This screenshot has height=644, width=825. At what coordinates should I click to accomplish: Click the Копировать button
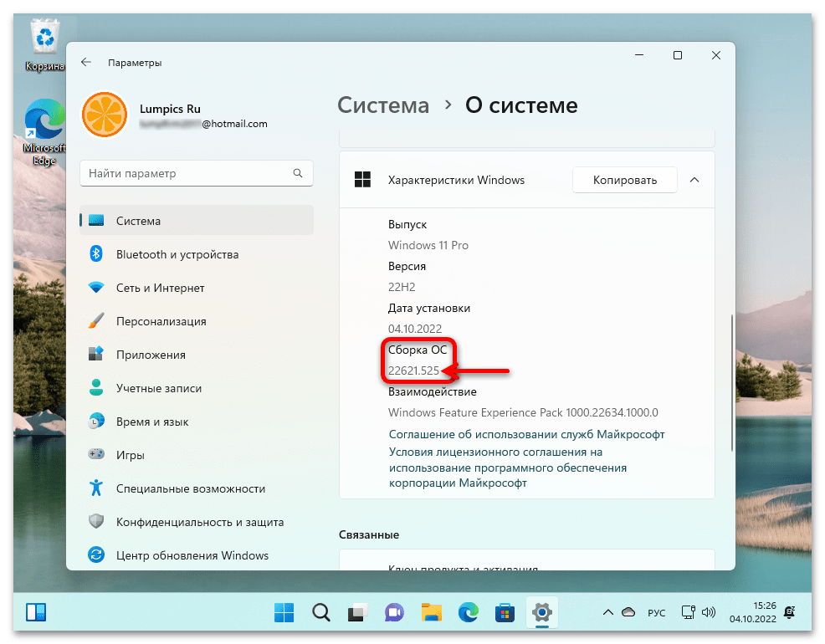click(624, 181)
